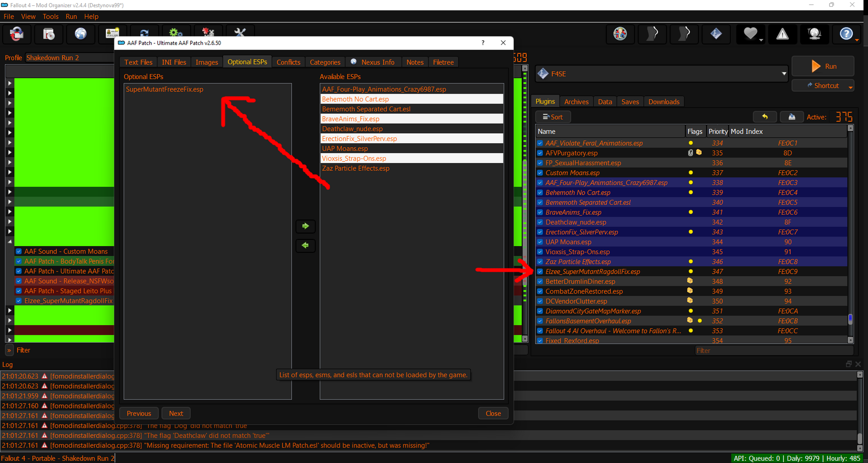Move selected ESP left with green arrow
Image resolution: width=868 pixels, height=463 pixels.
click(x=306, y=245)
